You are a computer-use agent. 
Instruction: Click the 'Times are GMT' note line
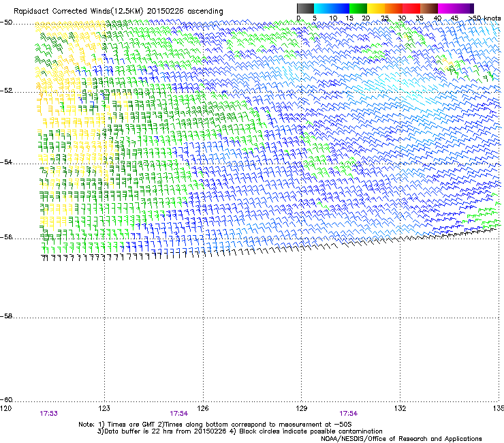click(215, 425)
